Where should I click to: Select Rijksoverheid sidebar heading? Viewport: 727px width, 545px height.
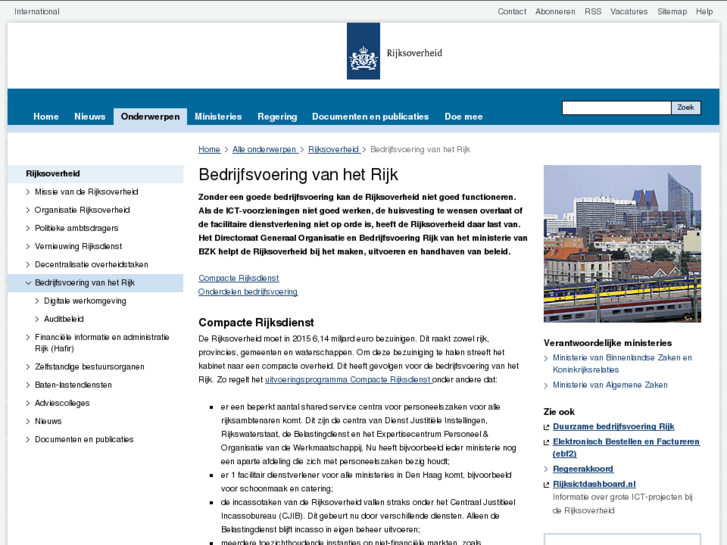[x=96, y=174]
